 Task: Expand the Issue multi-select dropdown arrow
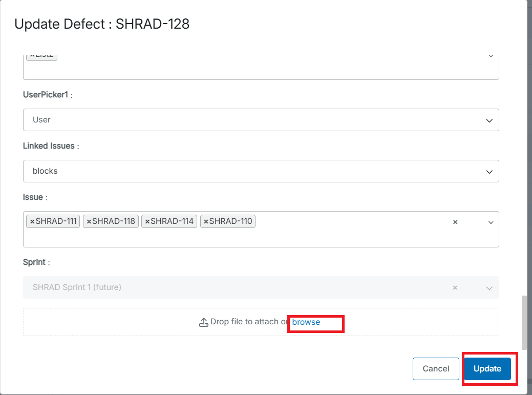(491, 222)
